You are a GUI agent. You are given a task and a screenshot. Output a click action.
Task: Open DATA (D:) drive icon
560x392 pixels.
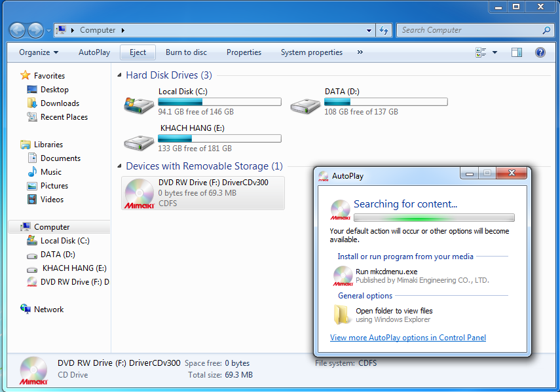(x=305, y=103)
